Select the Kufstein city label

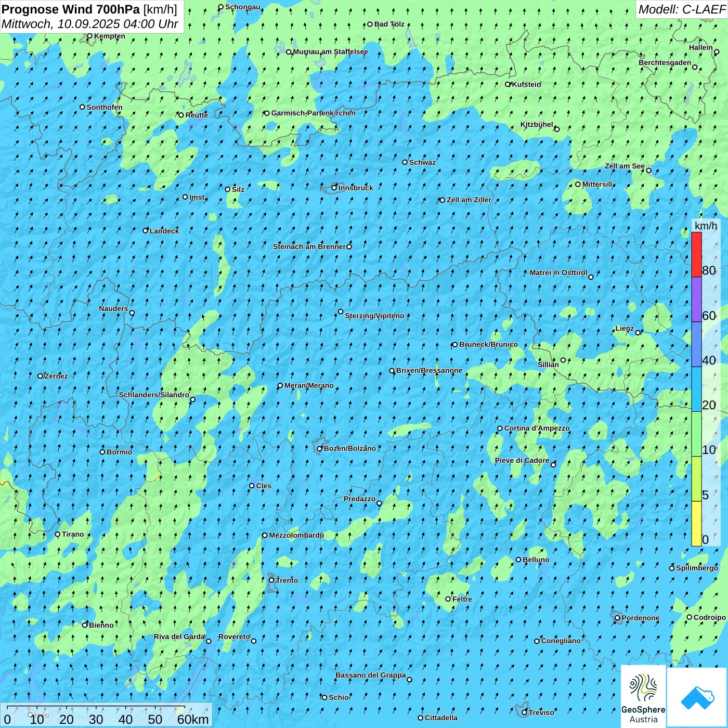point(526,84)
